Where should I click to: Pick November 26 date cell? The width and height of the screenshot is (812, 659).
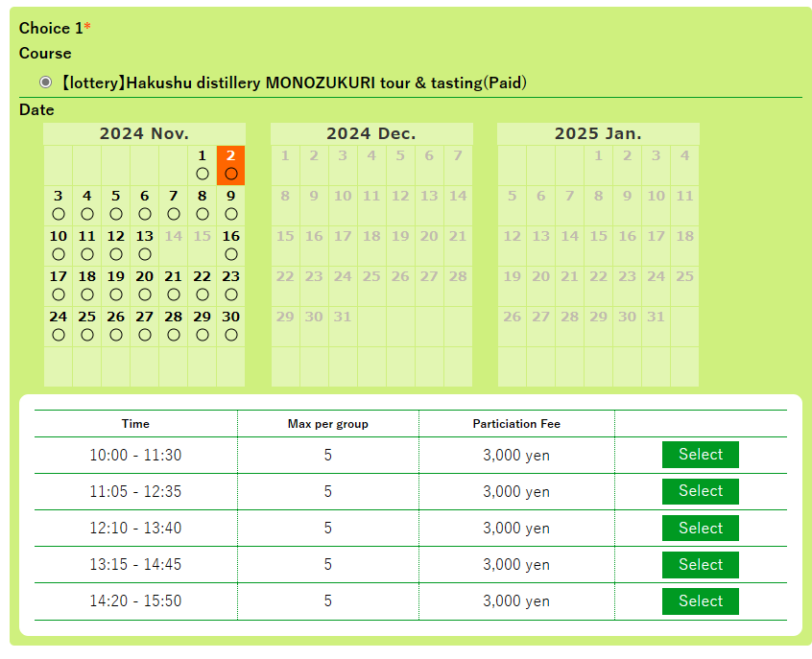point(115,327)
